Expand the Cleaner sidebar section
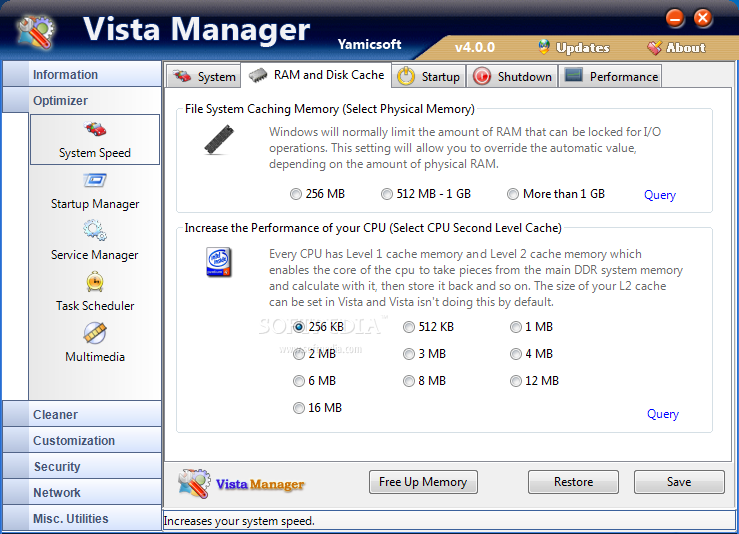 (82, 414)
